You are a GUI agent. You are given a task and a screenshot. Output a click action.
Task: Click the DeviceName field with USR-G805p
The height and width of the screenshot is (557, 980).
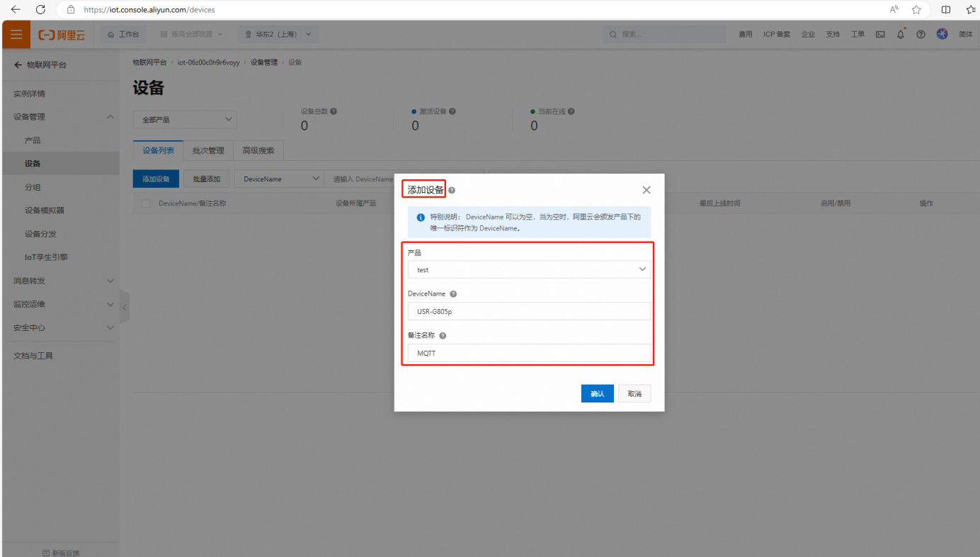[x=528, y=311]
